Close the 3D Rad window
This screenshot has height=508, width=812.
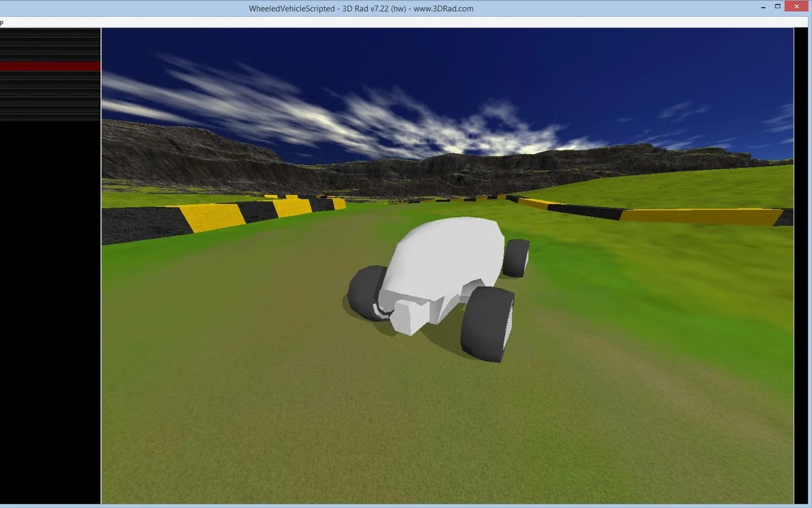796,6
